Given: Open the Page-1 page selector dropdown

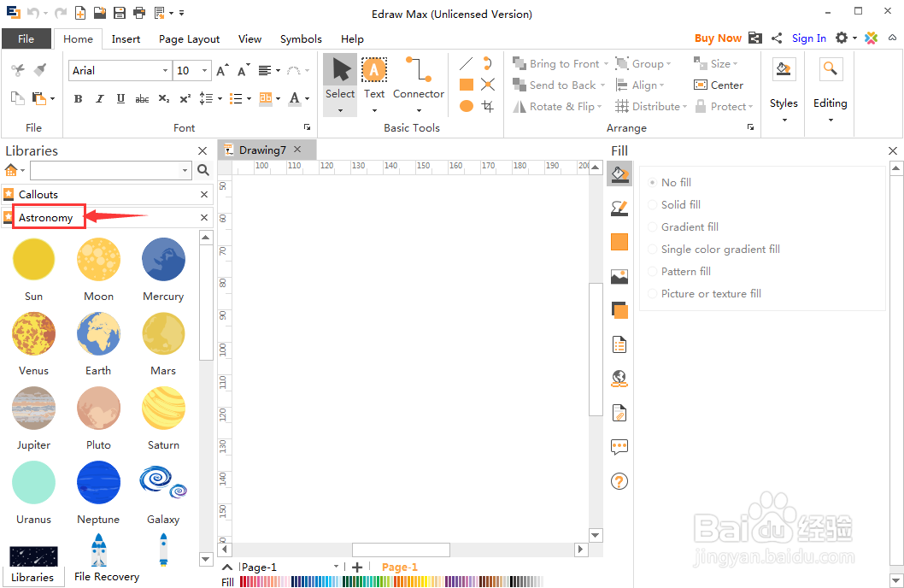Looking at the screenshot, I should click(336, 567).
